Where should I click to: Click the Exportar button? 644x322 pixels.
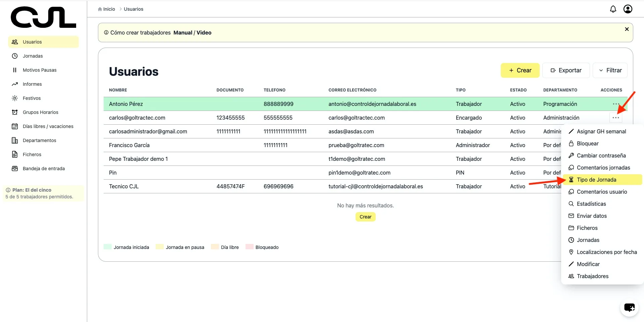tap(566, 70)
